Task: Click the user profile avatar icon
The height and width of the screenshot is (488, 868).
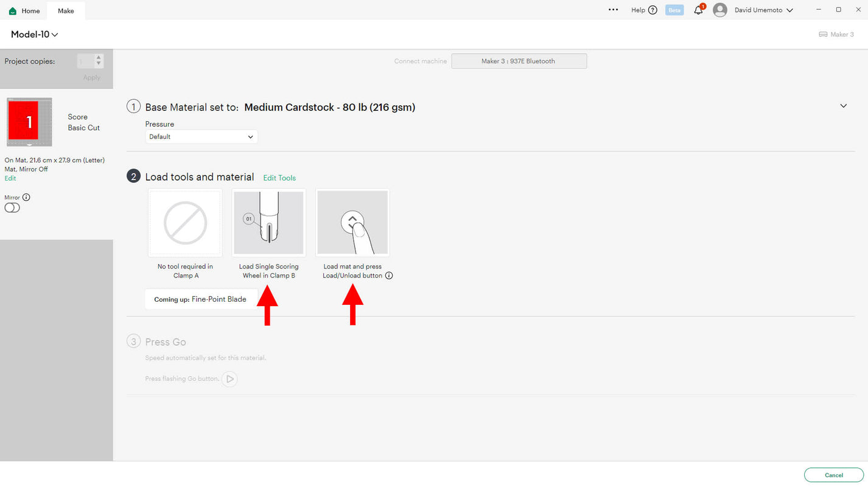Action: 719,10
